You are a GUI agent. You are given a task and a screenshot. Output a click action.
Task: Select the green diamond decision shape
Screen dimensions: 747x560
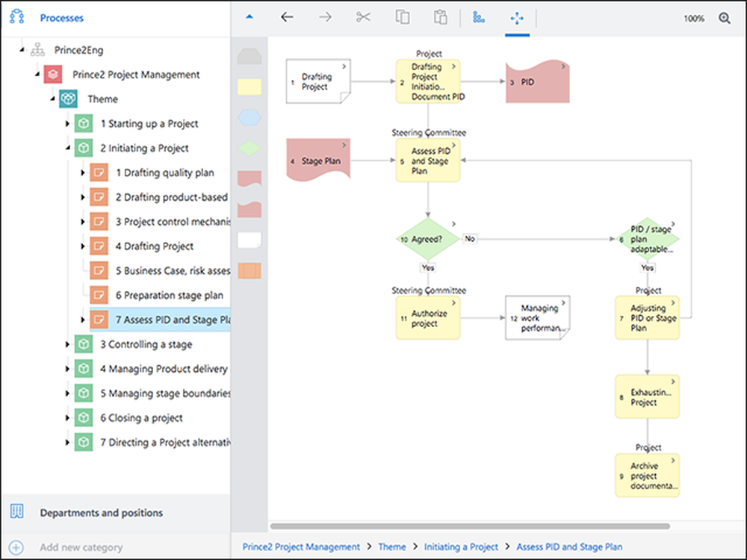click(x=249, y=148)
